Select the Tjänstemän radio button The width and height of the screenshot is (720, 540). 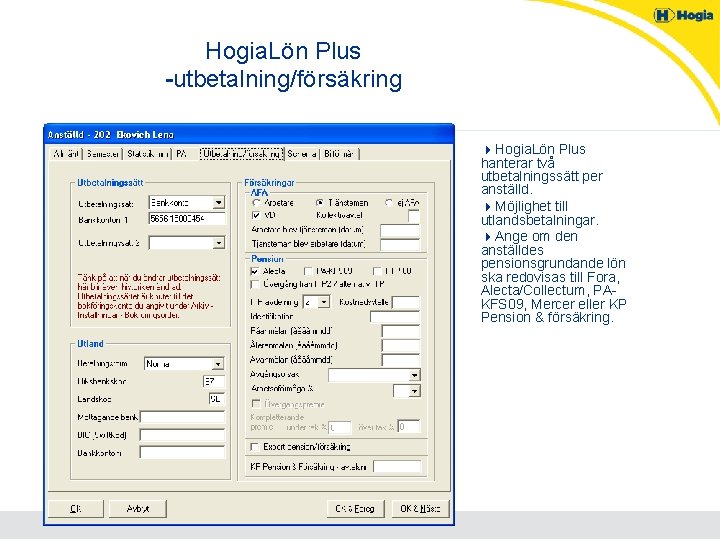click(320, 202)
